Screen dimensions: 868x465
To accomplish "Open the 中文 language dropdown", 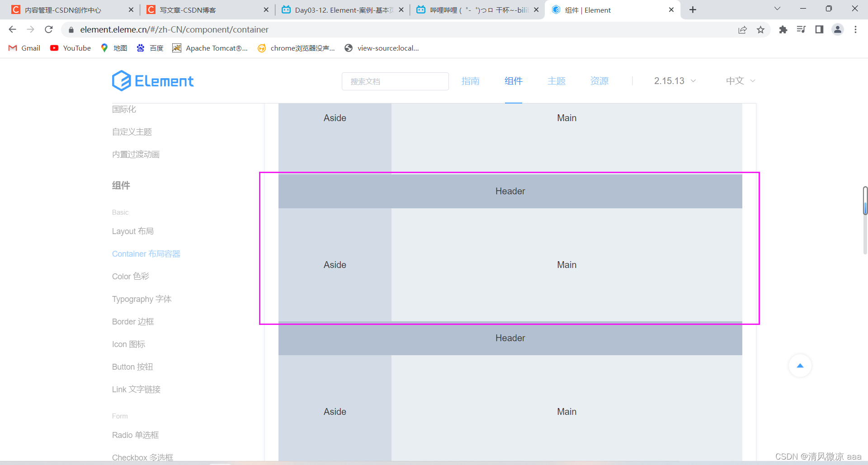I will (741, 81).
